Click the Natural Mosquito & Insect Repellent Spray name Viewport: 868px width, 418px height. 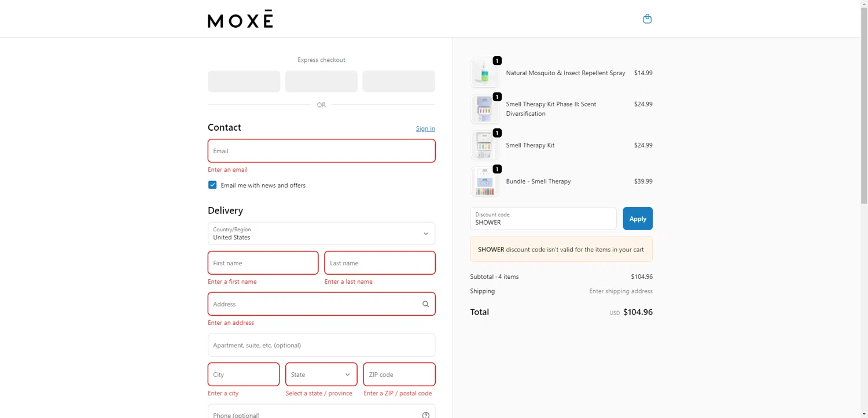click(x=565, y=73)
